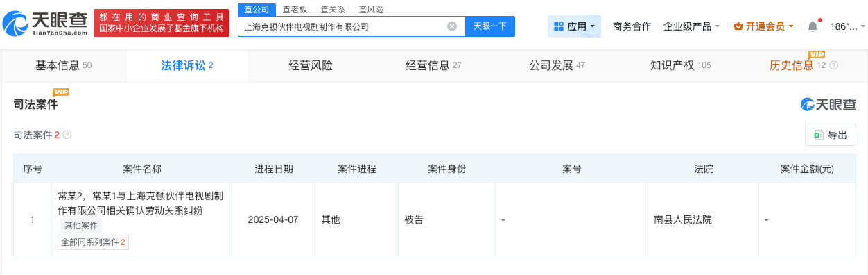868x275 pixels.
Task: Click the 案件进程 column header
Action: tap(356, 169)
